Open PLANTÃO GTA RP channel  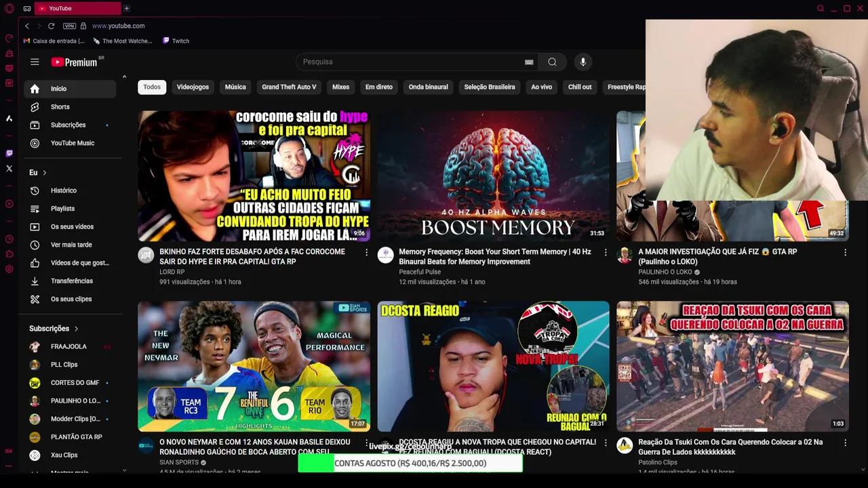coord(70,437)
